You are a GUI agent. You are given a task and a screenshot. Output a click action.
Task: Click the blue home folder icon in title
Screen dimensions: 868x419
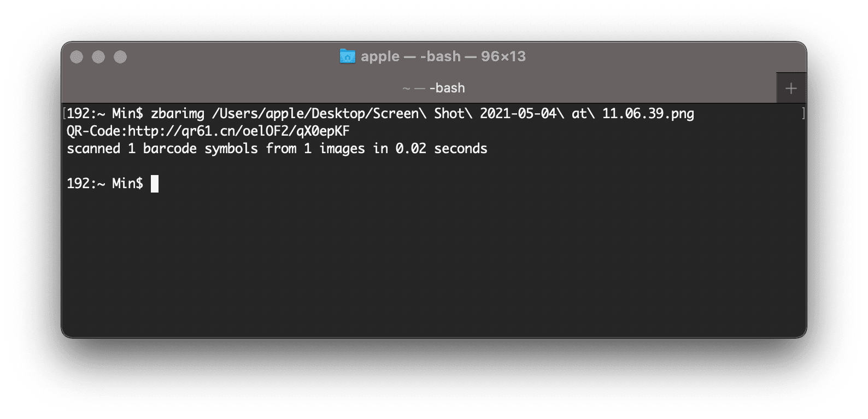pos(348,56)
